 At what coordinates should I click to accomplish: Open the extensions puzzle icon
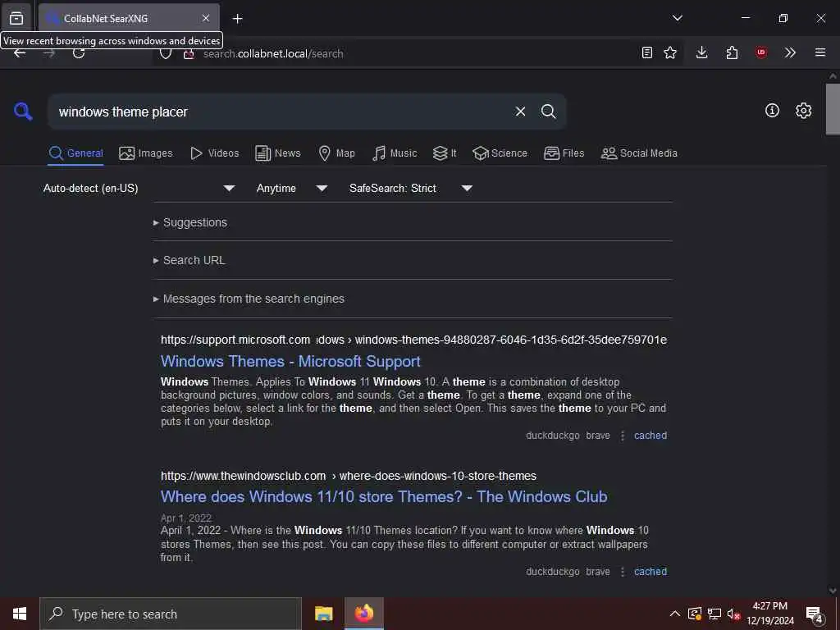point(732,52)
